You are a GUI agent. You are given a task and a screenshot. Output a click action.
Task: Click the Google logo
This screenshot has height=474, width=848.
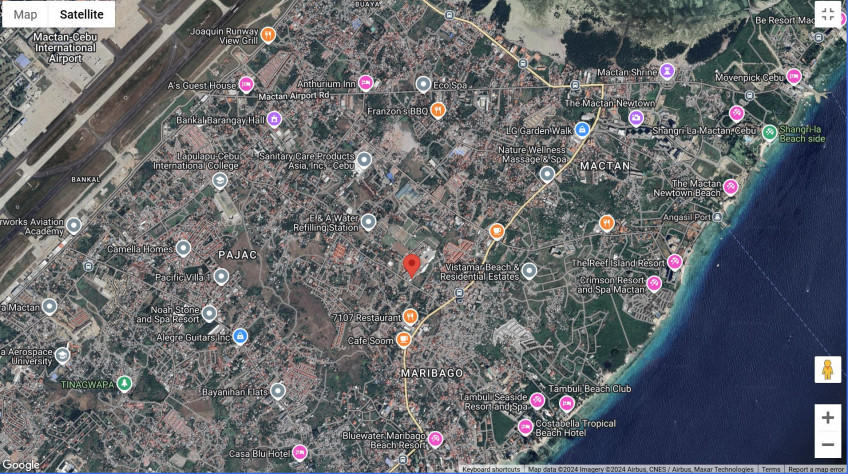(x=21, y=465)
